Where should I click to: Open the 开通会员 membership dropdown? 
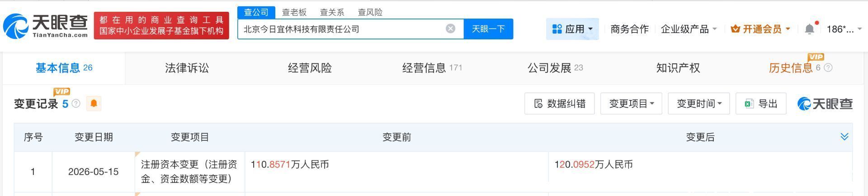[x=760, y=29]
